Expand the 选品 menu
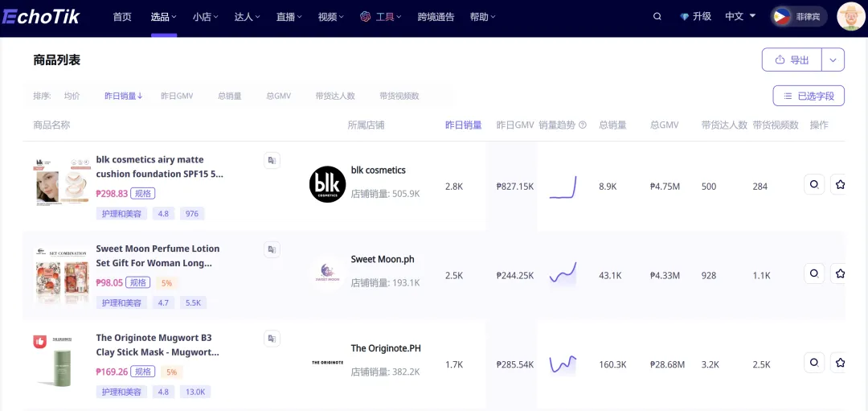 coord(163,17)
